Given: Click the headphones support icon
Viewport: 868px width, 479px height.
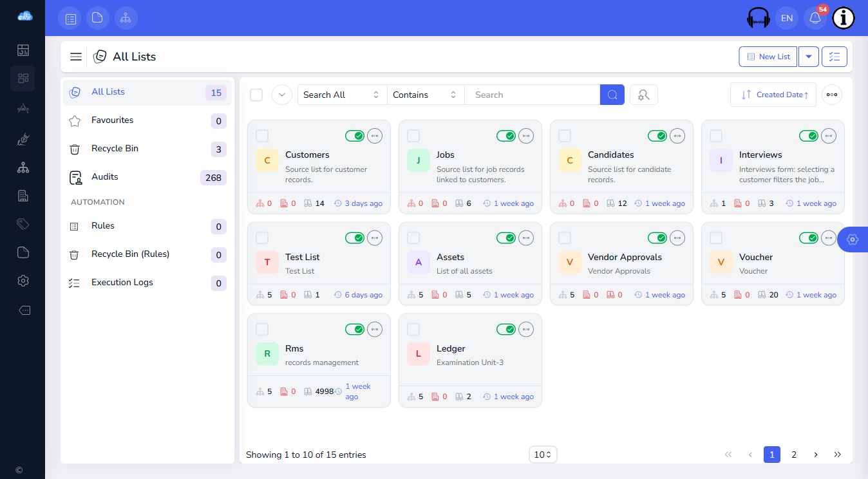Looking at the screenshot, I should point(759,18).
